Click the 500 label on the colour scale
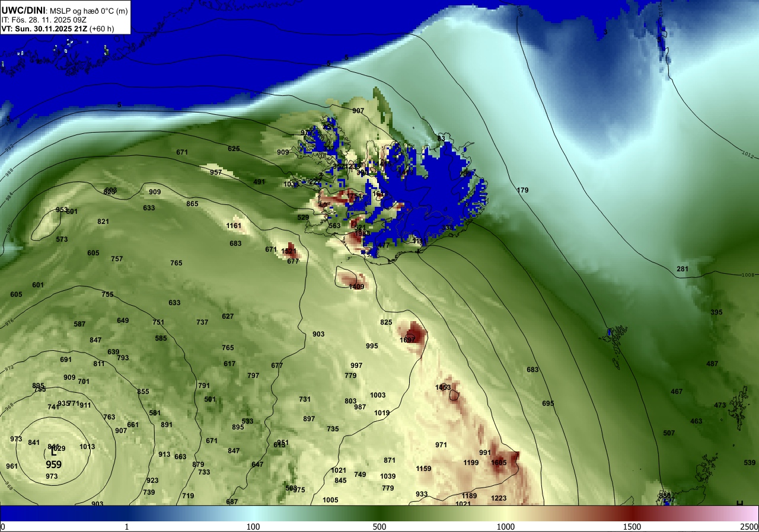The height and width of the screenshot is (532, 759). (x=379, y=527)
